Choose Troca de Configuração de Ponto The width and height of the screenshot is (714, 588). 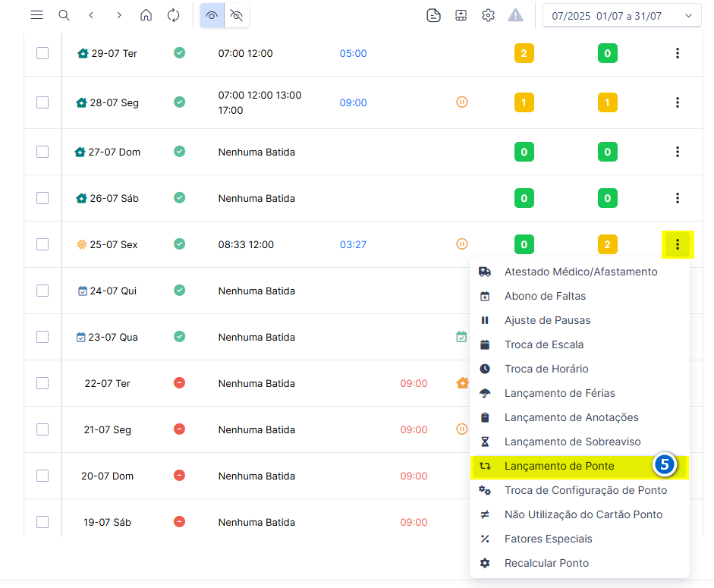click(579, 491)
